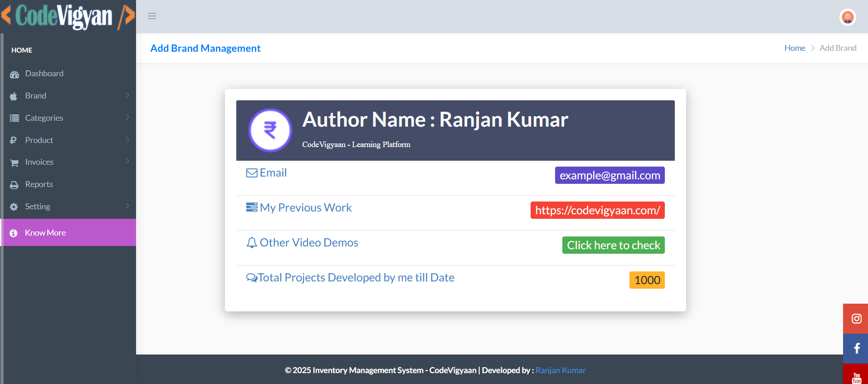
Task: Click the rupee author logo
Action: point(270,130)
